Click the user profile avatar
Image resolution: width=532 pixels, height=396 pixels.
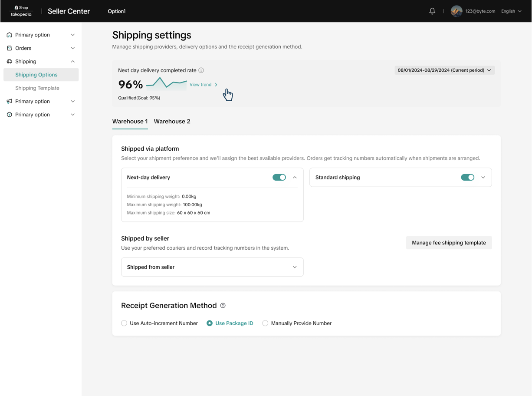pyautogui.click(x=456, y=11)
